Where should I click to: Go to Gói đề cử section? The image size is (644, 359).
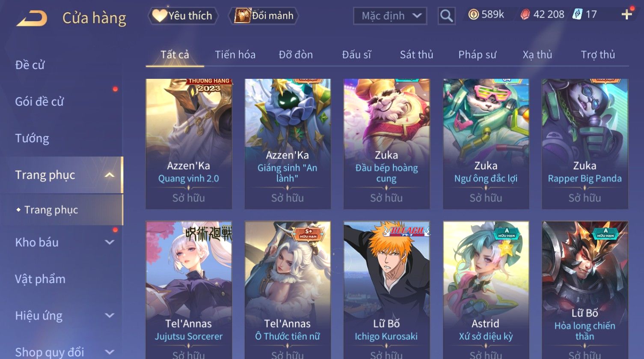click(39, 102)
